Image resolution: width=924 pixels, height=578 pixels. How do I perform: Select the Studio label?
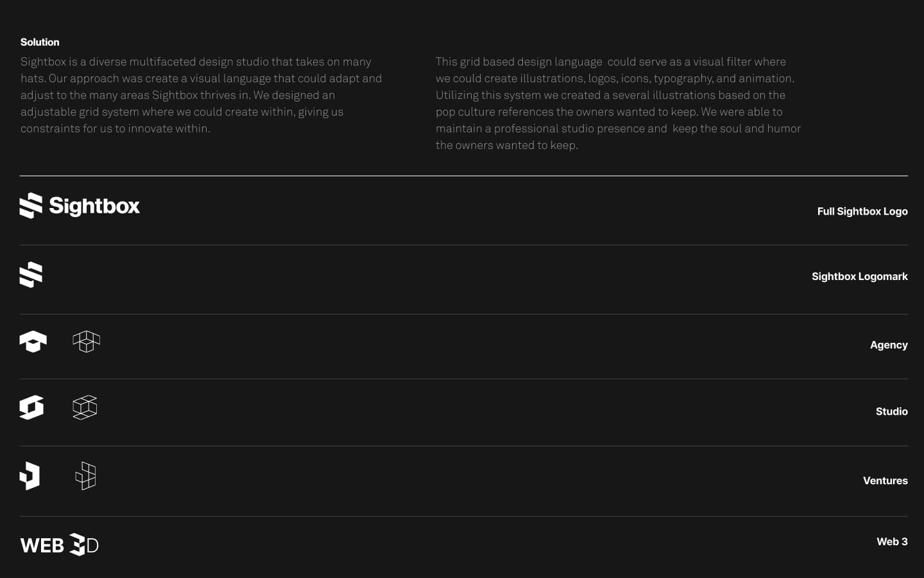tap(892, 411)
